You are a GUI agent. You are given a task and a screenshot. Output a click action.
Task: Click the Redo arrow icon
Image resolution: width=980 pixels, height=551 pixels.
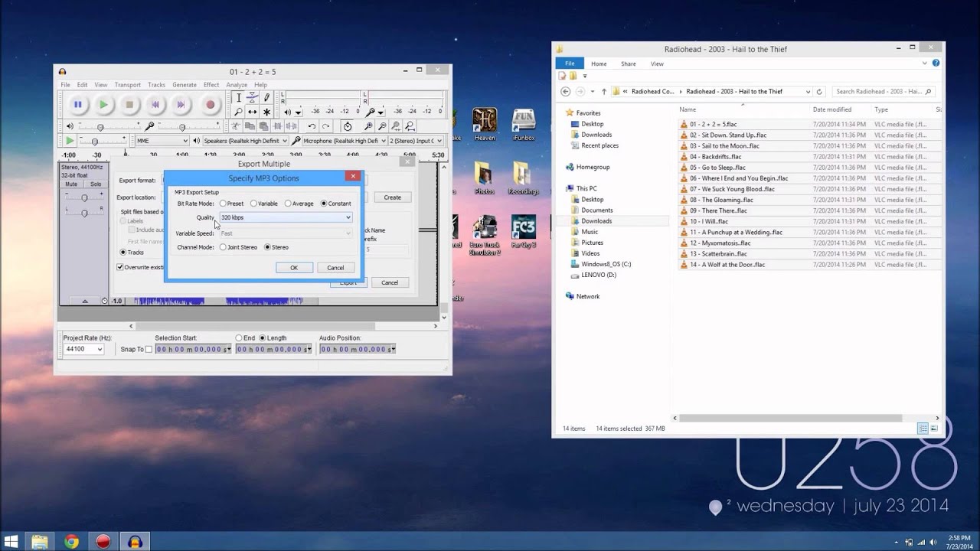coord(325,126)
